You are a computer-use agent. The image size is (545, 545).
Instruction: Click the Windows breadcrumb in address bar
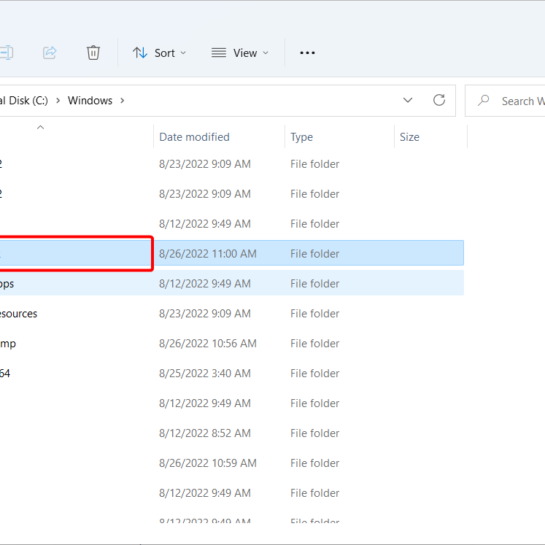tap(90, 100)
